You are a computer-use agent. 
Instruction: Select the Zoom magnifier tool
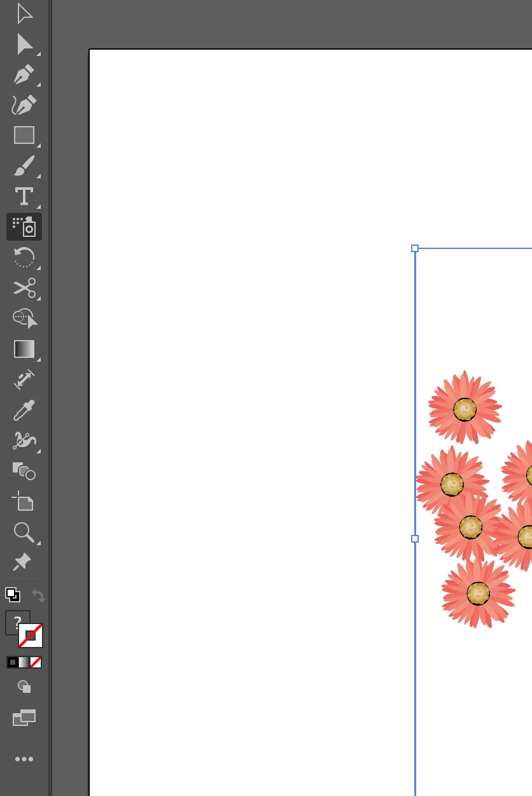24,532
